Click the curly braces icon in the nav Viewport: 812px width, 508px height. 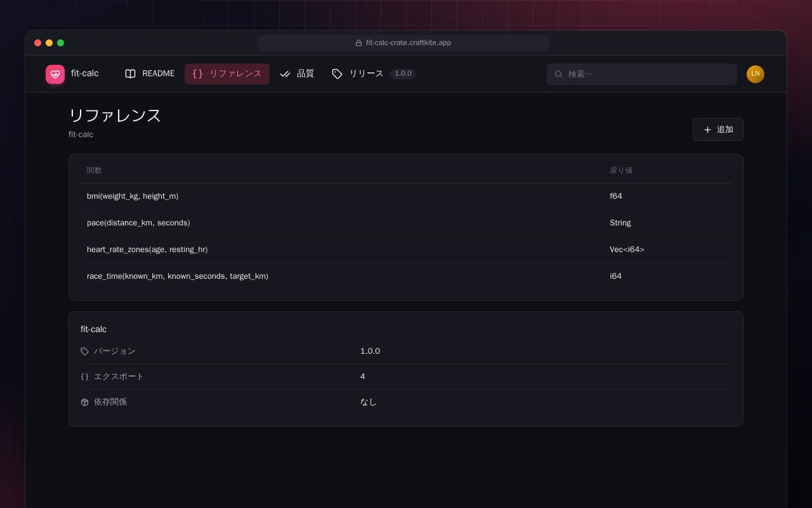[x=197, y=74]
